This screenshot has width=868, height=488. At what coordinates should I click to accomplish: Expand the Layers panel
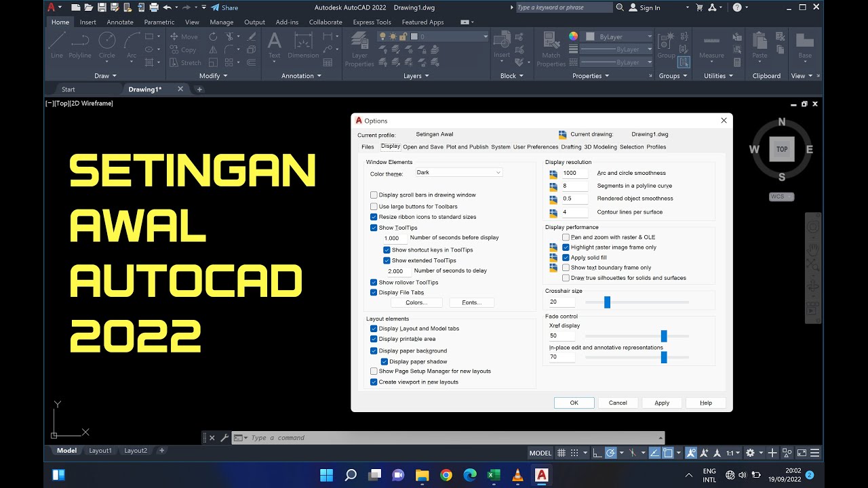[416, 76]
